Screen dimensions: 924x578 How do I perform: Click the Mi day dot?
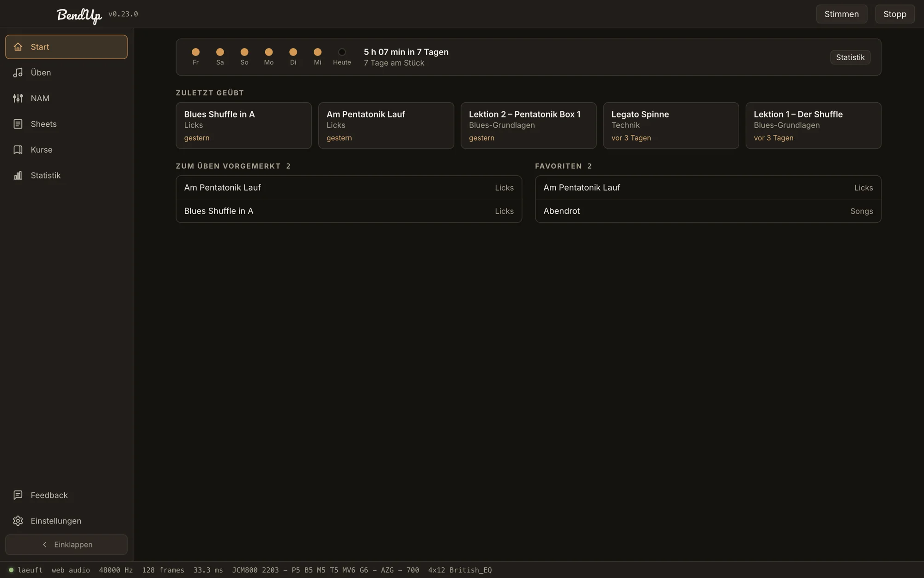click(317, 52)
